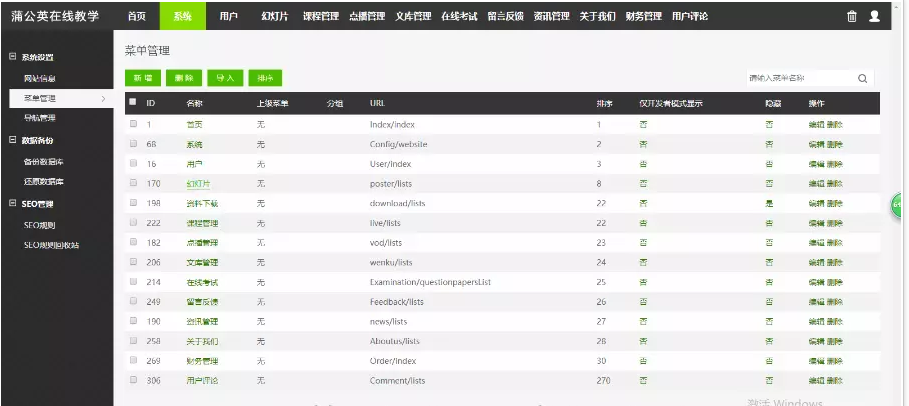909x406 pixels.
Task: Open 在线考试 in top navigation
Action: tap(459, 16)
